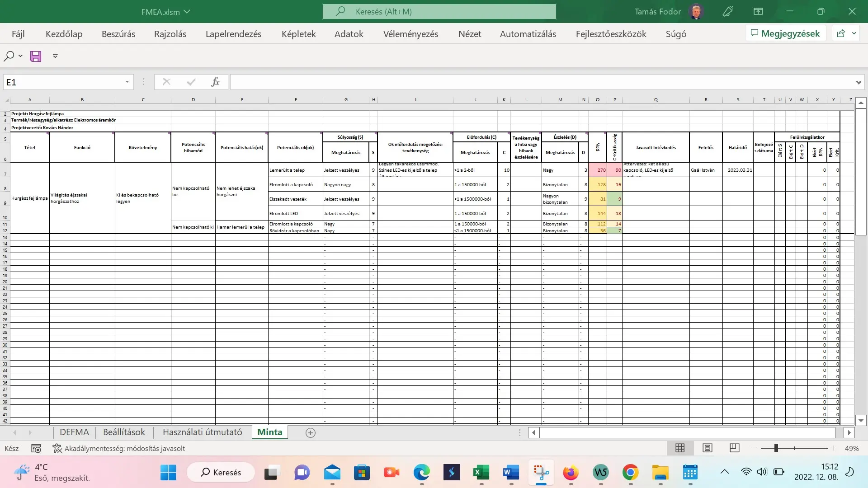Image resolution: width=868 pixels, height=488 pixels.
Task: Switch to Normal view in the status bar
Action: (680, 448)
